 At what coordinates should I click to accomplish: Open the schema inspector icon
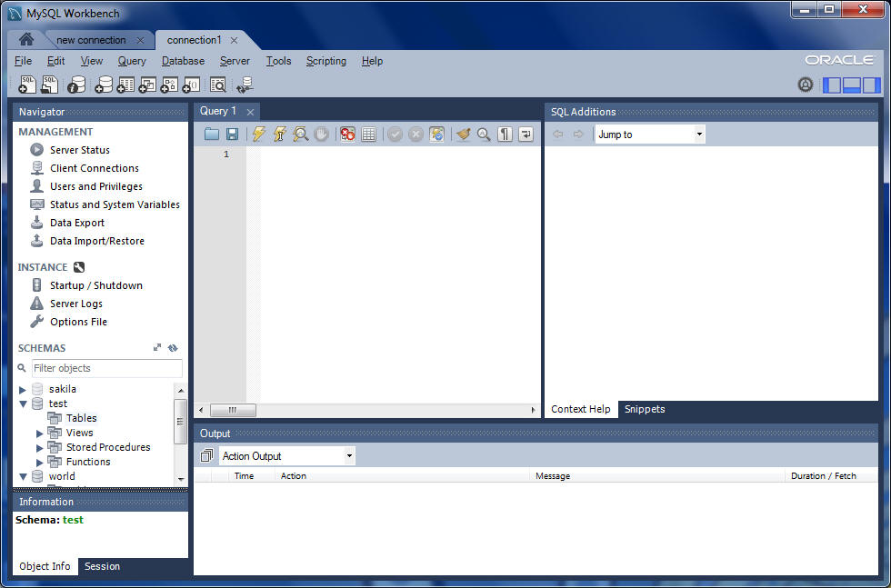76,85
